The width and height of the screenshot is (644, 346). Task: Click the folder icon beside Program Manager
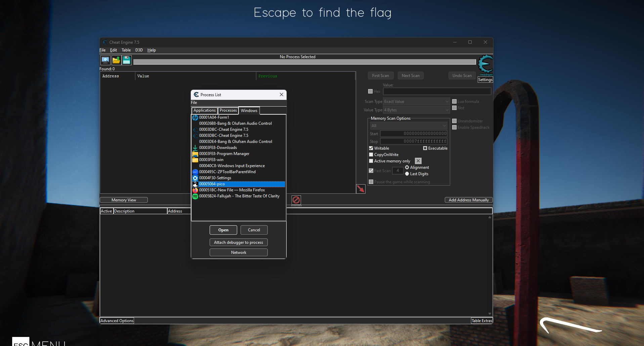coord(195,154)
